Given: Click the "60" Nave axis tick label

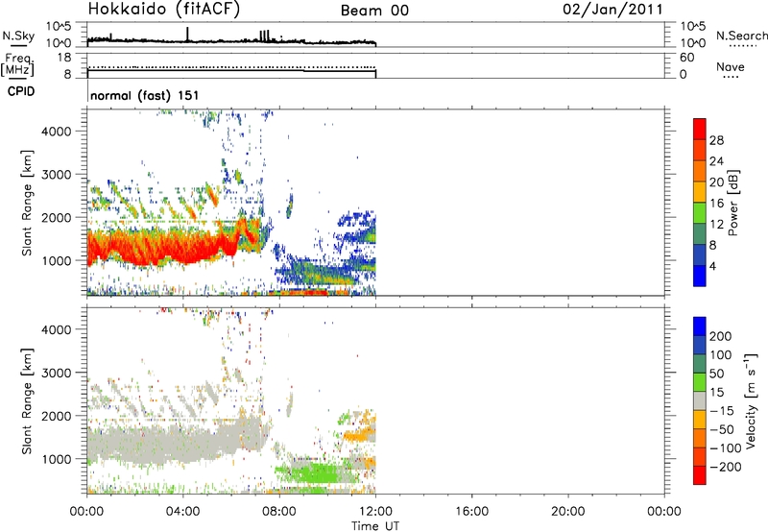Looking at the screenshot, I should coord(686,58).
